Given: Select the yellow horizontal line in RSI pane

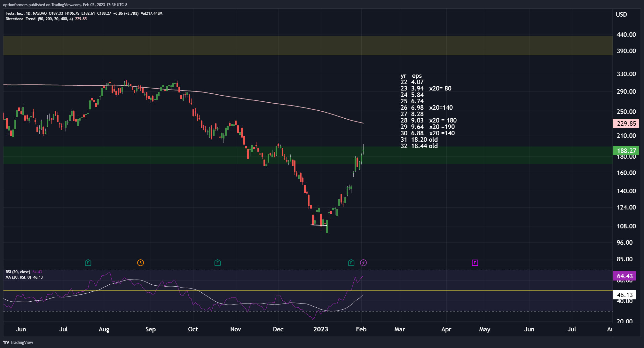Looking at the screenshot, I should (308, 290).
